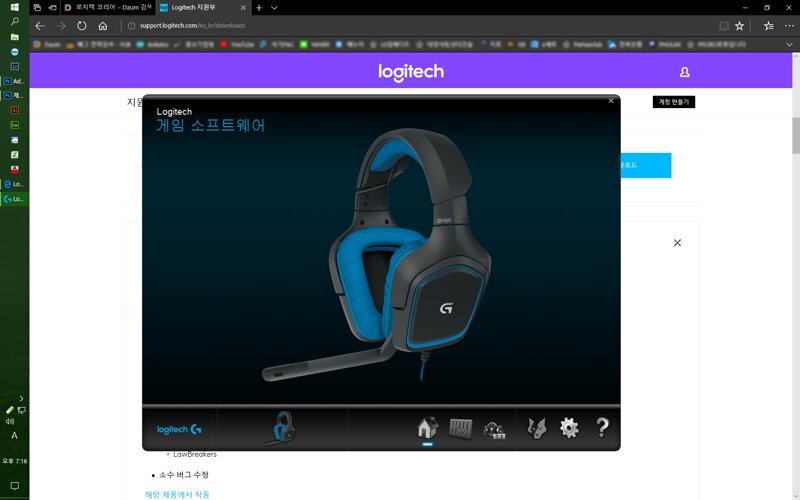Open Windows search from the taskbar
Viewport: 800px width, 500px height.
pos(14,22)
